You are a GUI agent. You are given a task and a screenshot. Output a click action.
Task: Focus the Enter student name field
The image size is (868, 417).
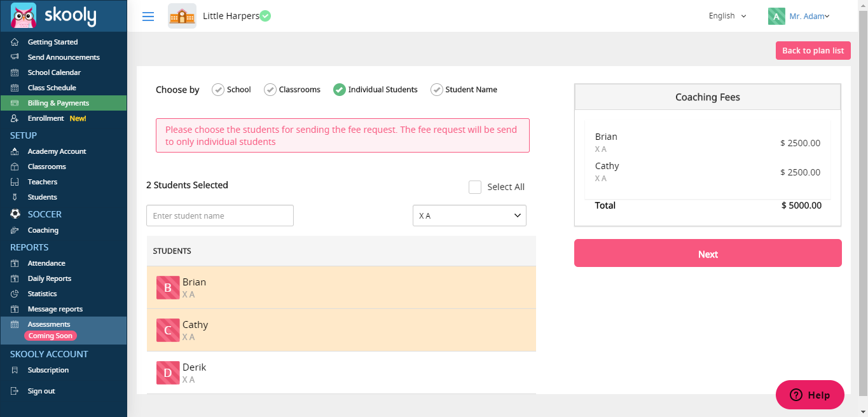point(220,215)
